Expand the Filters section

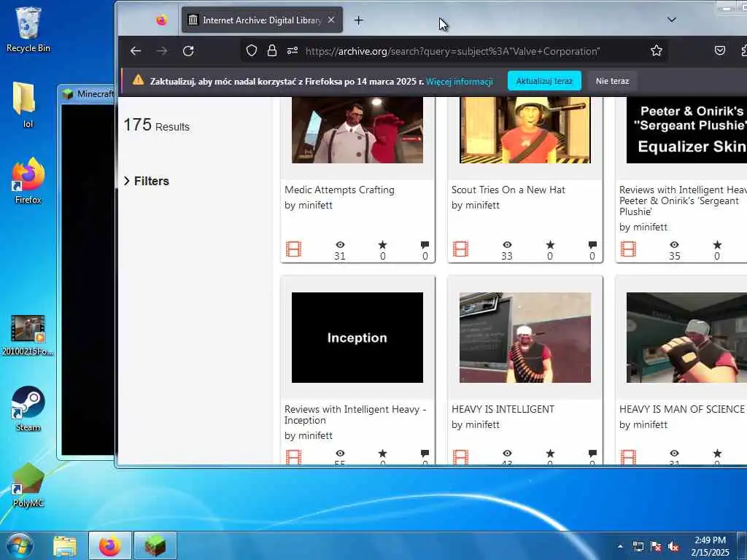[147, 181]
